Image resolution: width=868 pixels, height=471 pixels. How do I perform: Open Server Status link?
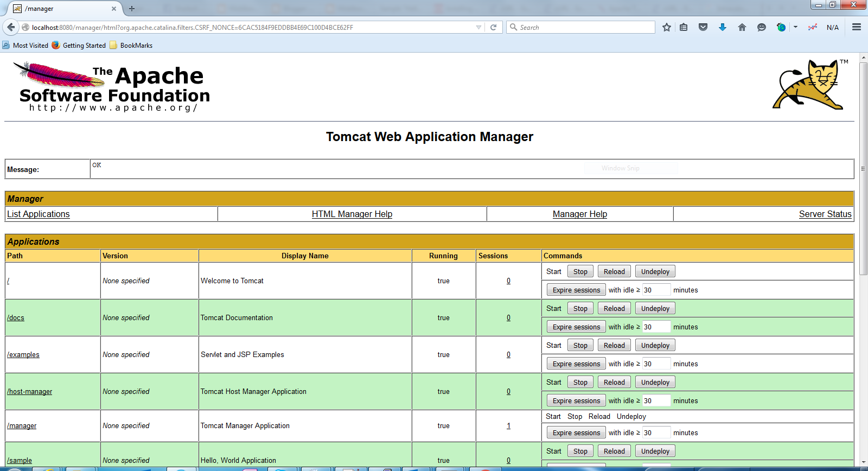[x=825, y=214]
